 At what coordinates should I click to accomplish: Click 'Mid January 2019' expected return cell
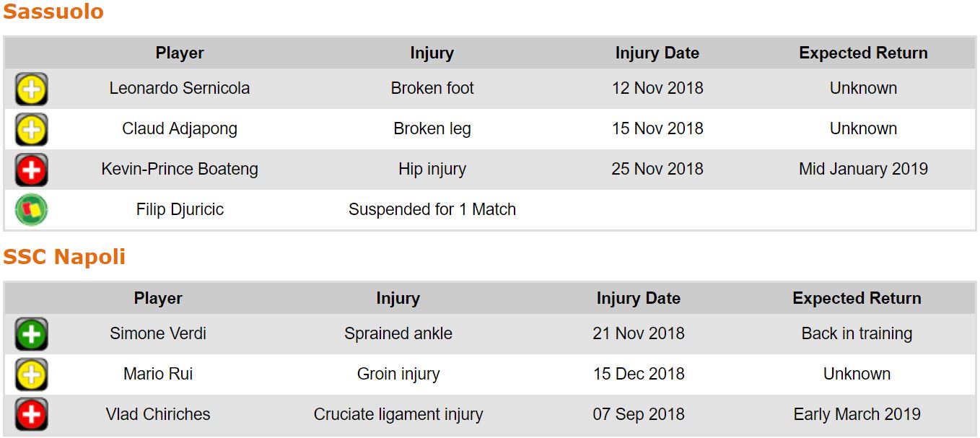click(863, 170)
